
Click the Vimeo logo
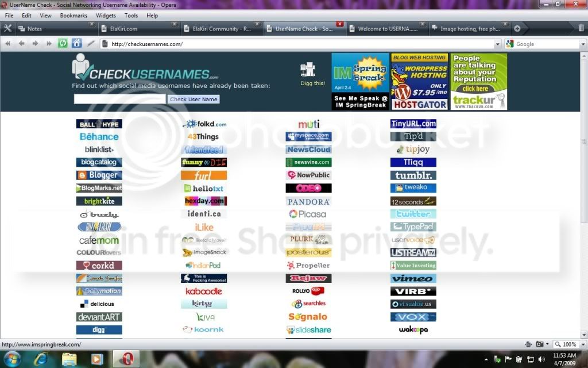point(413,279)
